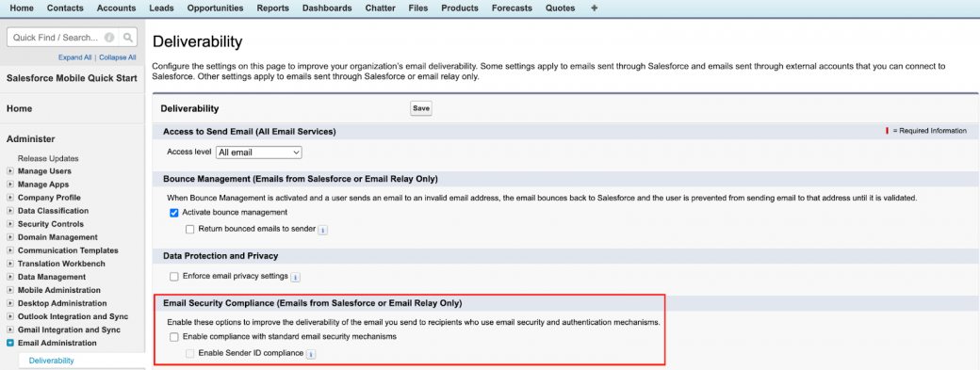The width and height of the screenshot is (980, 370).
Task: Expand the Desktop Administration node
Action: (9, 303)
